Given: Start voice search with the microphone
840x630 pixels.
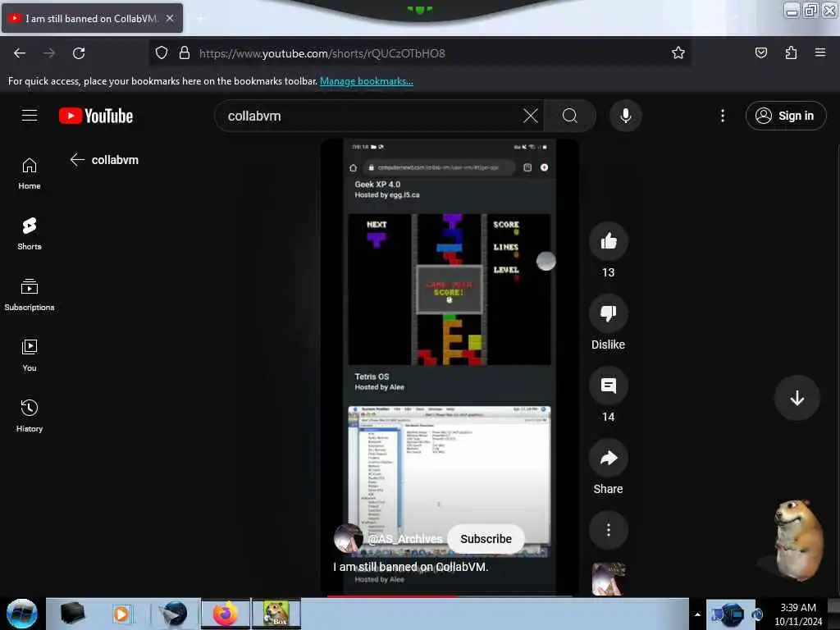Looking at the screenshot, I should 625,116.
